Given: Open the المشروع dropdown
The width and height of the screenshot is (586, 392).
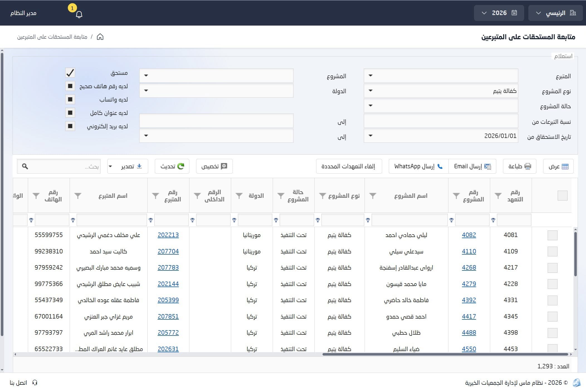Looking at the screenshot, I should [216, 76].
